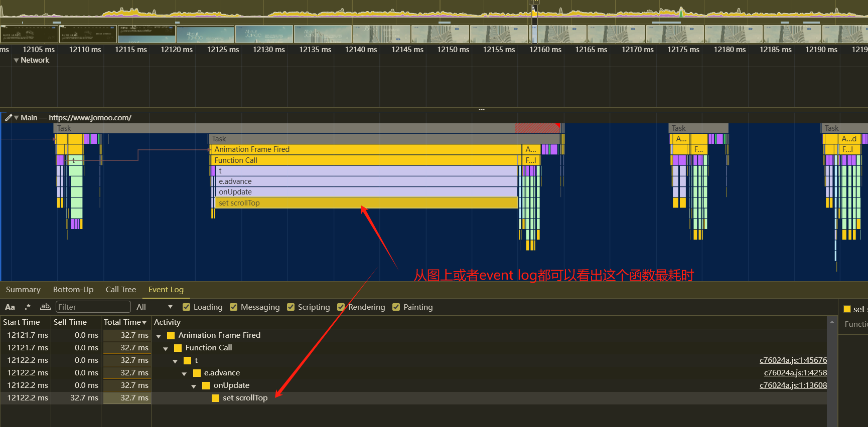This screenshot has width=868, height=427.
Task: Toggle the Rendering checkbox
Action: (x=341, y=307)
